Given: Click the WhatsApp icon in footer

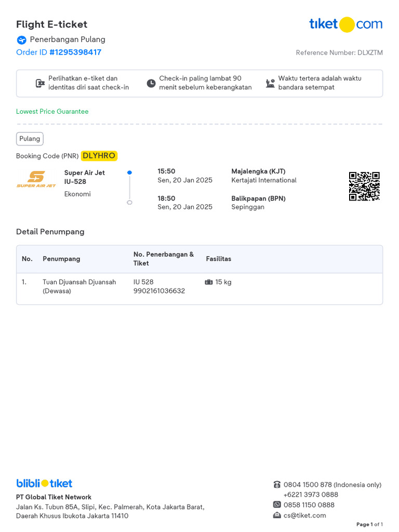Looking at the screenshot, I should coord(277,504).
